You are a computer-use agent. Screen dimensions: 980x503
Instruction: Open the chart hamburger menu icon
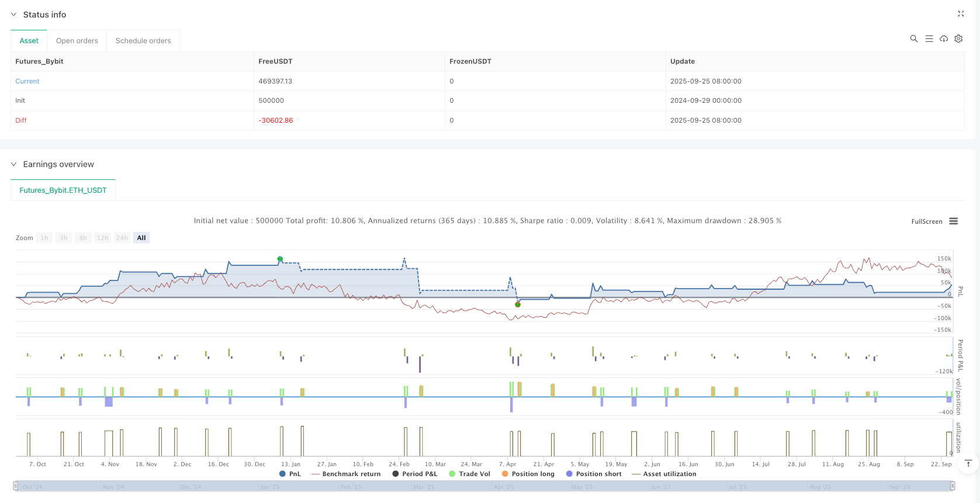point(953,221)
